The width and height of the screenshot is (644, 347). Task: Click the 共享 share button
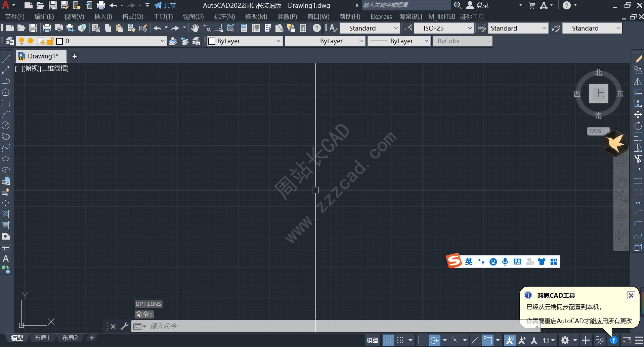click(165, 5)
